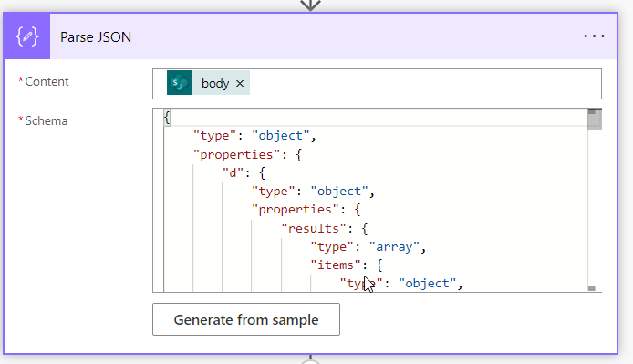
Task: Click the "array" value in the schema
Action: (x=394, y=247)
